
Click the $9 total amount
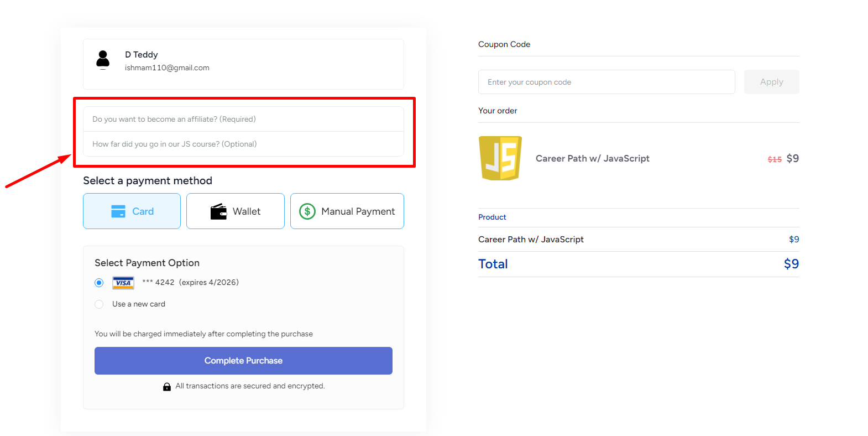792,264
